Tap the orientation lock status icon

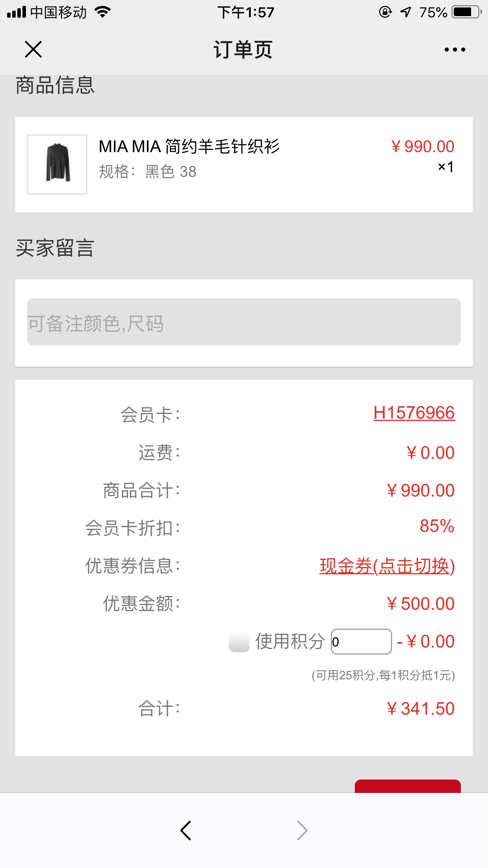click(385, 12)
